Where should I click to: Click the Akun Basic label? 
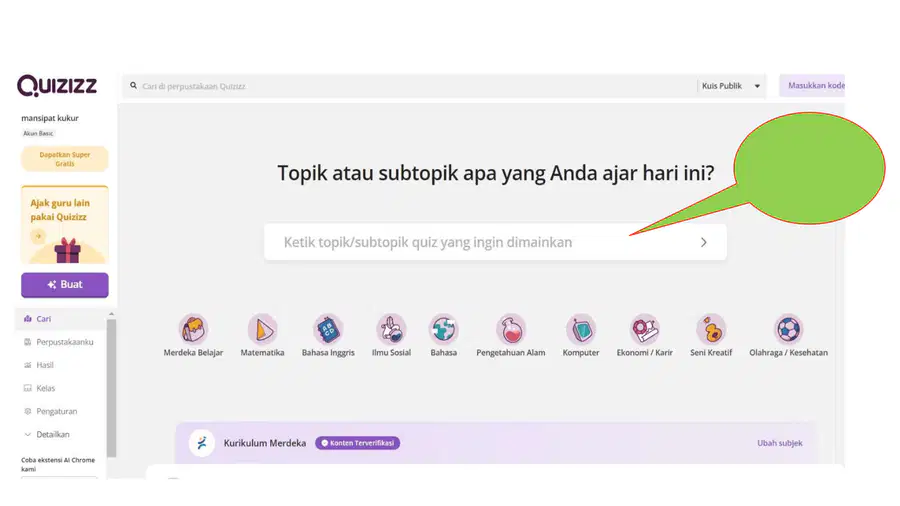click(x=38, y=133)
